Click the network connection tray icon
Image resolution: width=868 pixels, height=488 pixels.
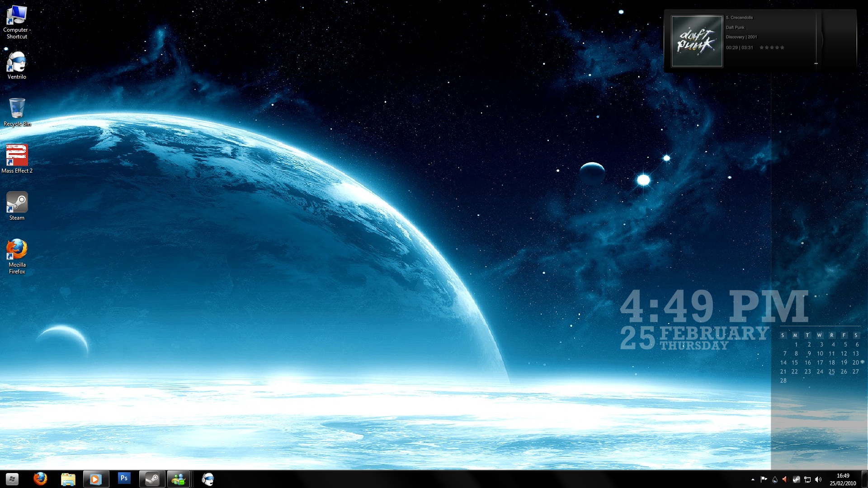807,479
